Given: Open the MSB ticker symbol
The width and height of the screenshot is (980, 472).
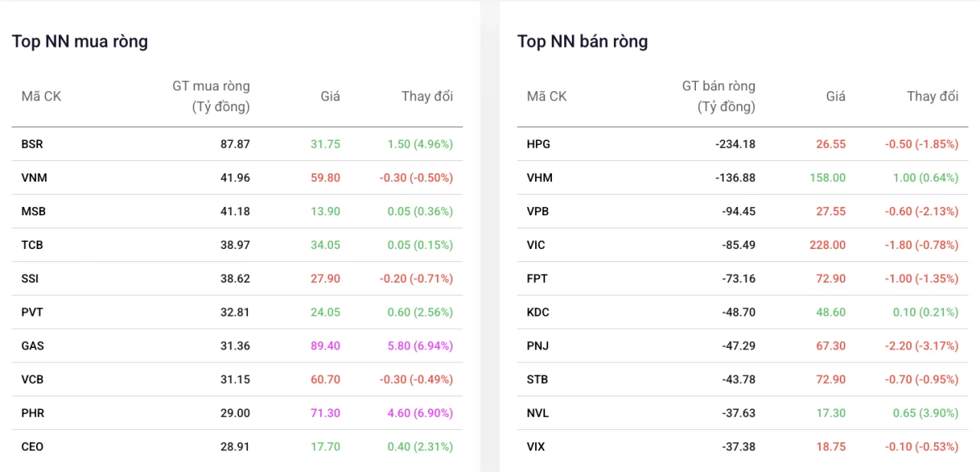Looking at the screenshot, I should (x=34, y=211).
